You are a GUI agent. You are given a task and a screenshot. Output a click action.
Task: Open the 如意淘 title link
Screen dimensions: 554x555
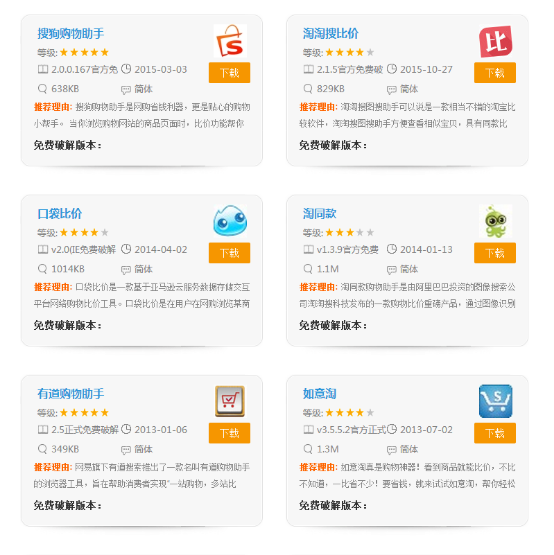click(x=319, y=394)
